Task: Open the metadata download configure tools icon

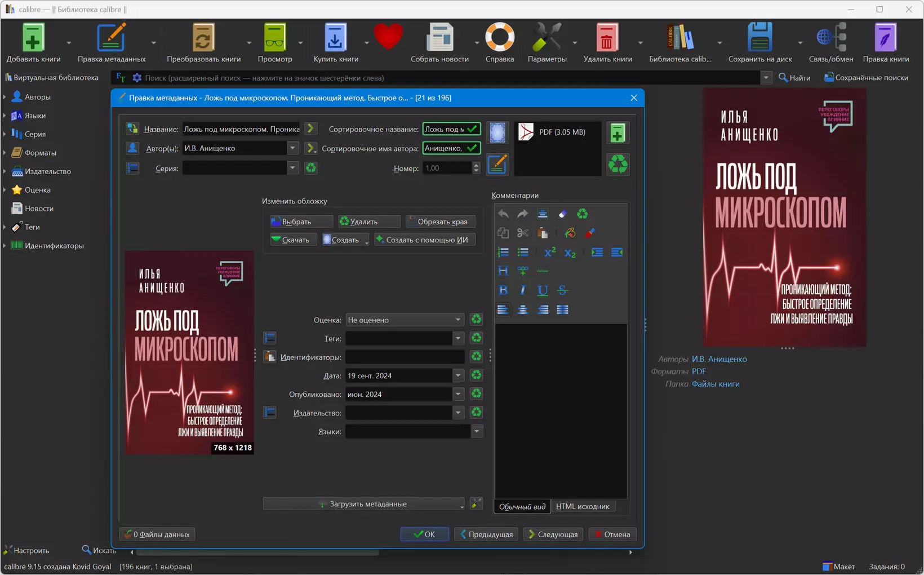Action: pyautogui.click(x=476, y=503)
